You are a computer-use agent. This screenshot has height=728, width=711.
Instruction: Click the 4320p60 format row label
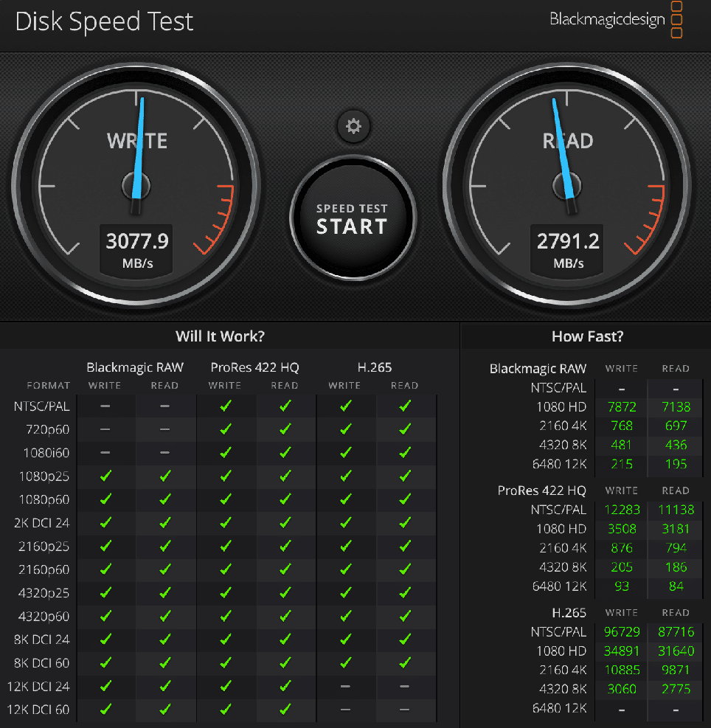click(x=44, y=617)
